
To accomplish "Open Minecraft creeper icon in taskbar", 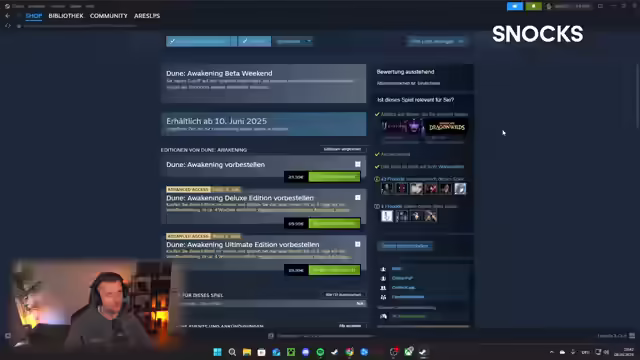I will (291, 352).
